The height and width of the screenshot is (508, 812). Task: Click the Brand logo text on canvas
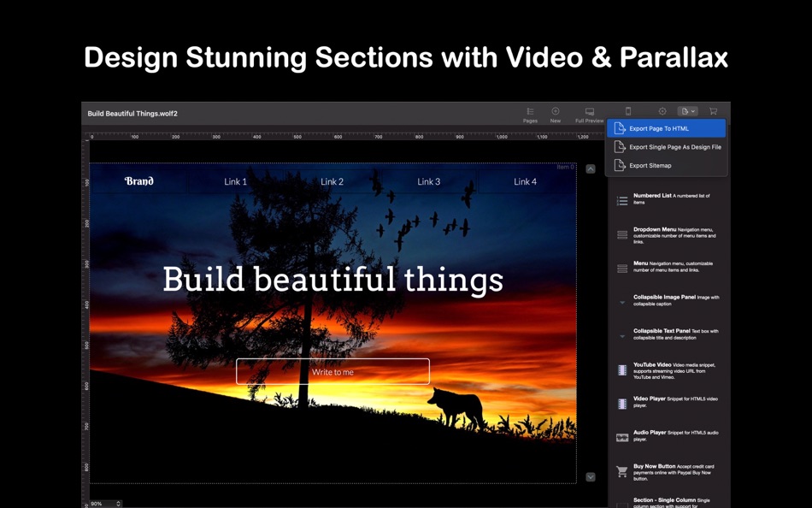click(x=138, y=181)
